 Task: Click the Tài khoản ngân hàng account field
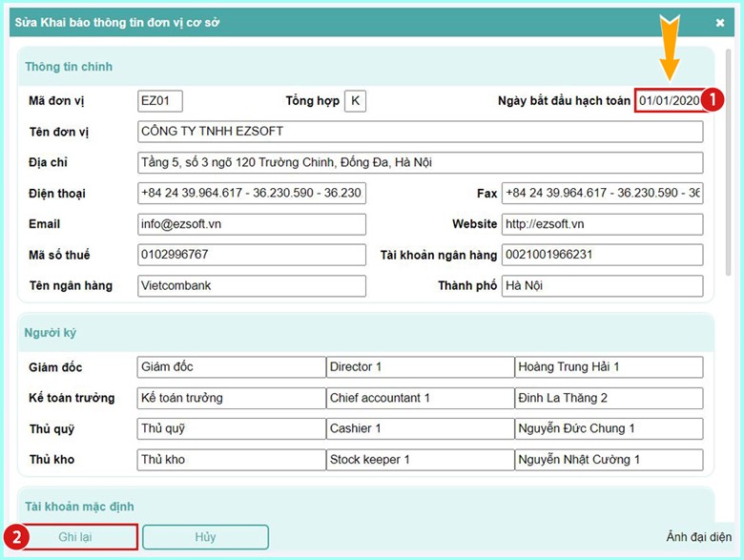(602, 255)
